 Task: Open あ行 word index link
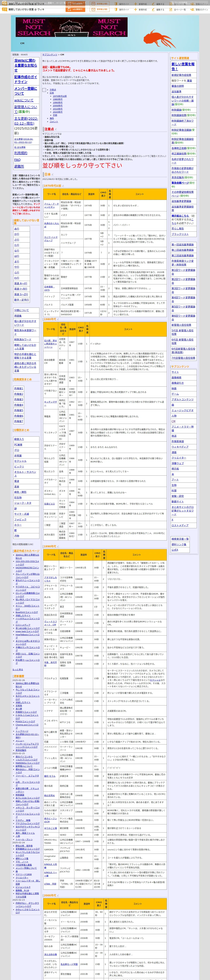click(x=17, y=229)
